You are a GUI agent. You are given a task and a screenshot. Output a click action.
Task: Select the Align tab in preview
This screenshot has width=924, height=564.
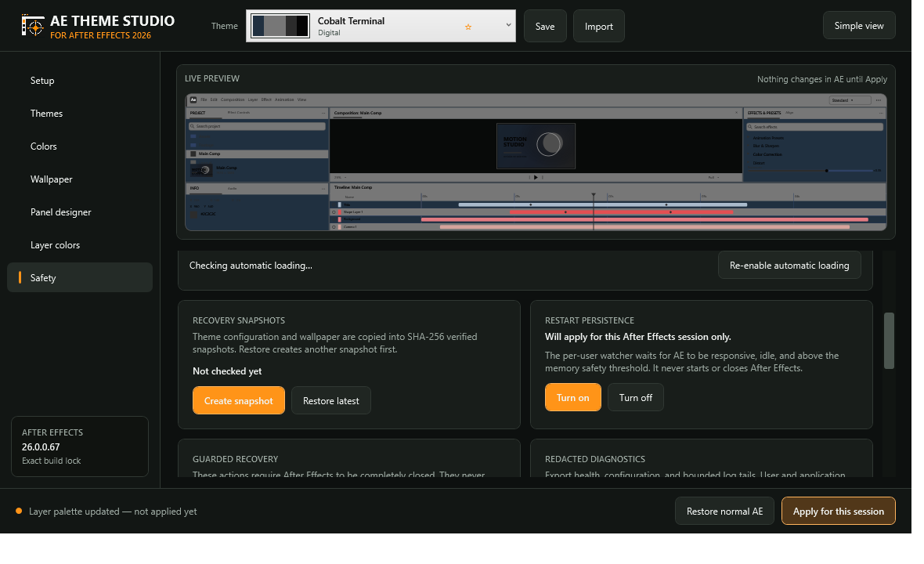(x=789, y=113)
